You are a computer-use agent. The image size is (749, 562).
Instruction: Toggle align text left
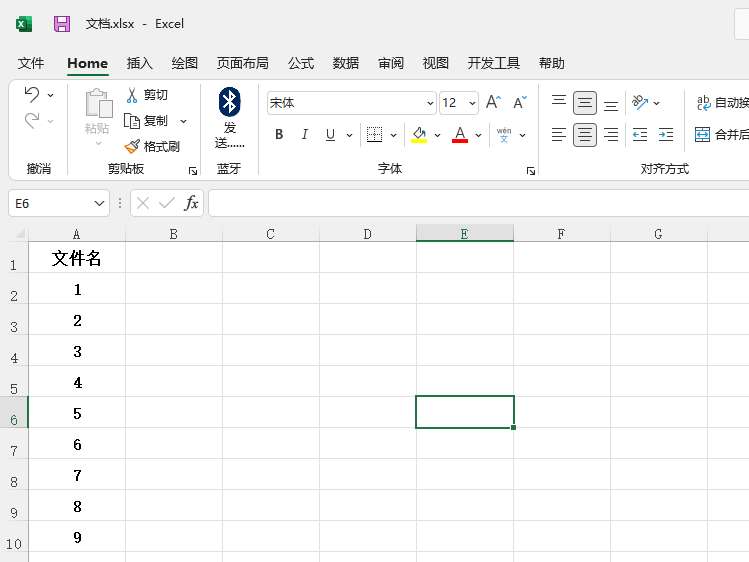pos(558,135)
